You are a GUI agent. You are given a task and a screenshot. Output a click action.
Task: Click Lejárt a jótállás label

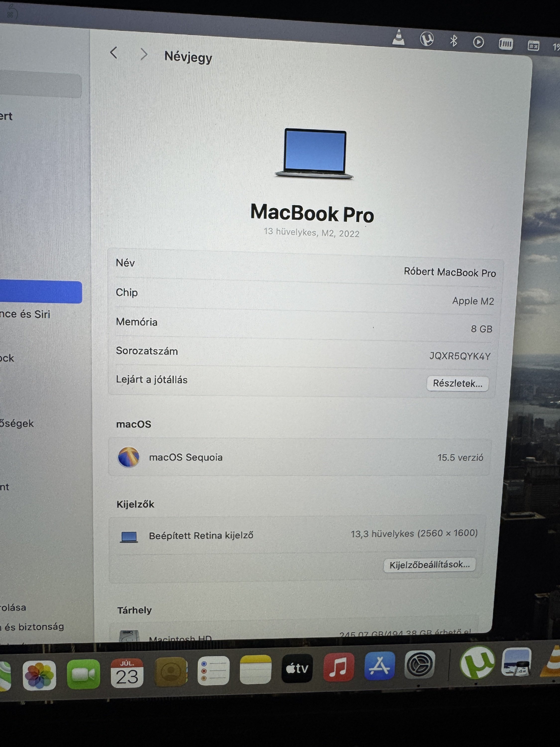click(x=152, y=379)
